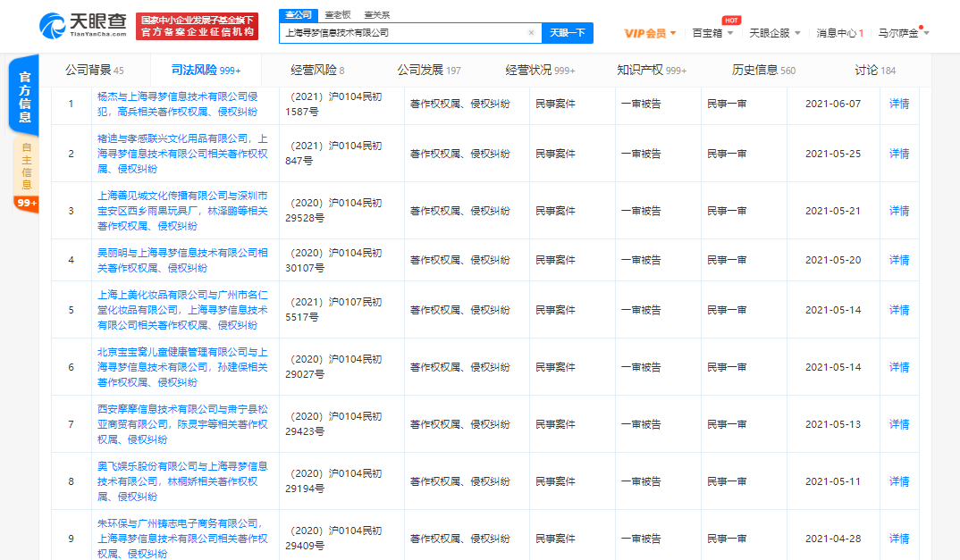Click 详情 for the 2021-05-20 case
Viewport: 960px width, 560px height.
point(899,260)
